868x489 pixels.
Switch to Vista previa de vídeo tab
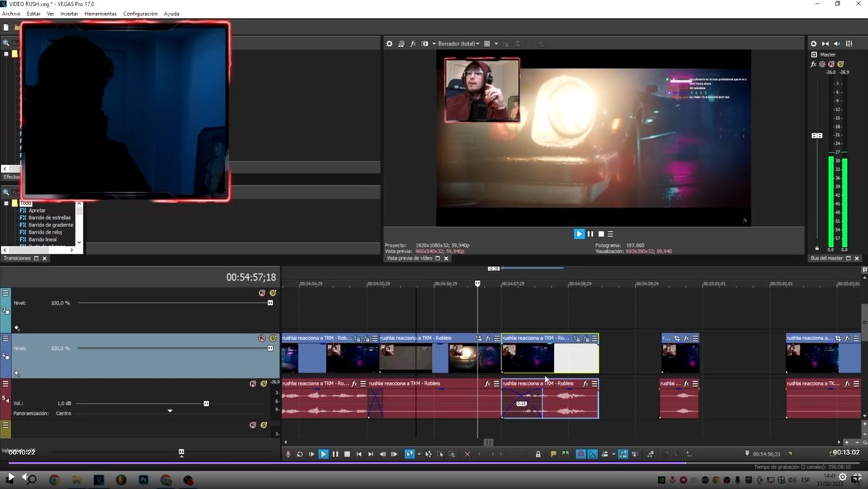coord(409,258)
